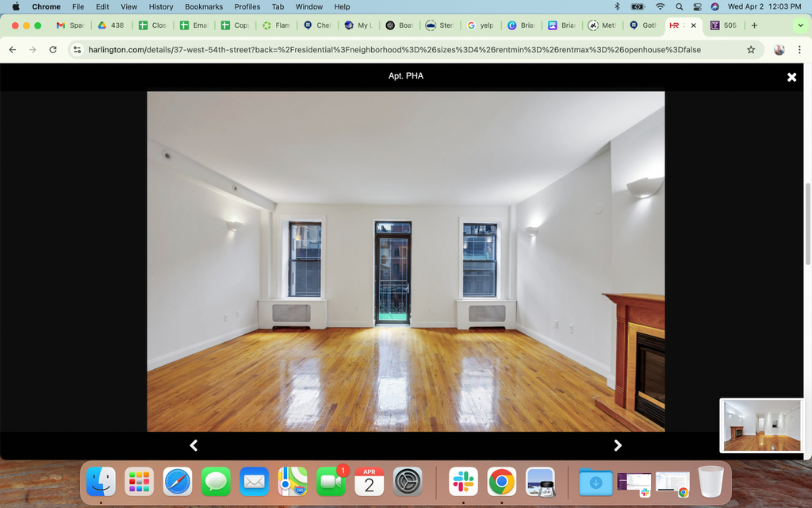Open the date and time notification panel
812x508 pixels.
764,6
